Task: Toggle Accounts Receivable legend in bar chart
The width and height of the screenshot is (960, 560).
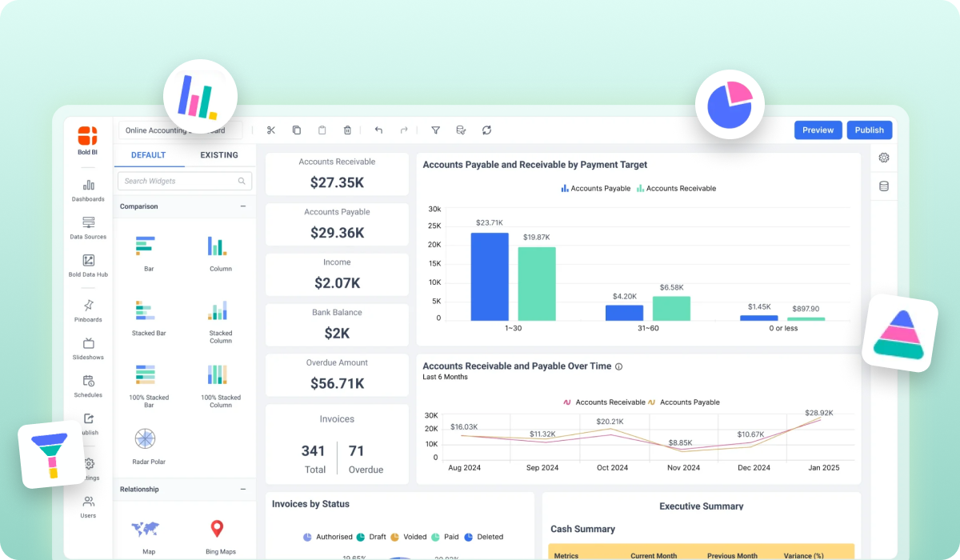Action: tap(676, 189)
